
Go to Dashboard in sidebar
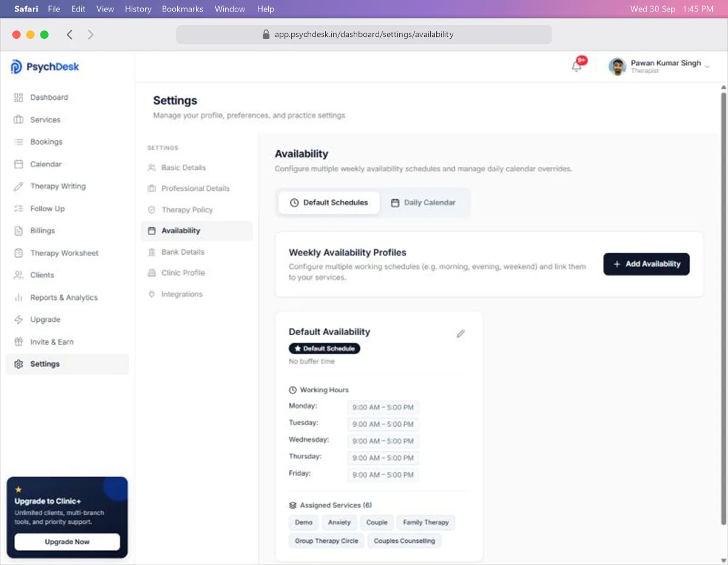pyautogui.click(x=67, y=98)
